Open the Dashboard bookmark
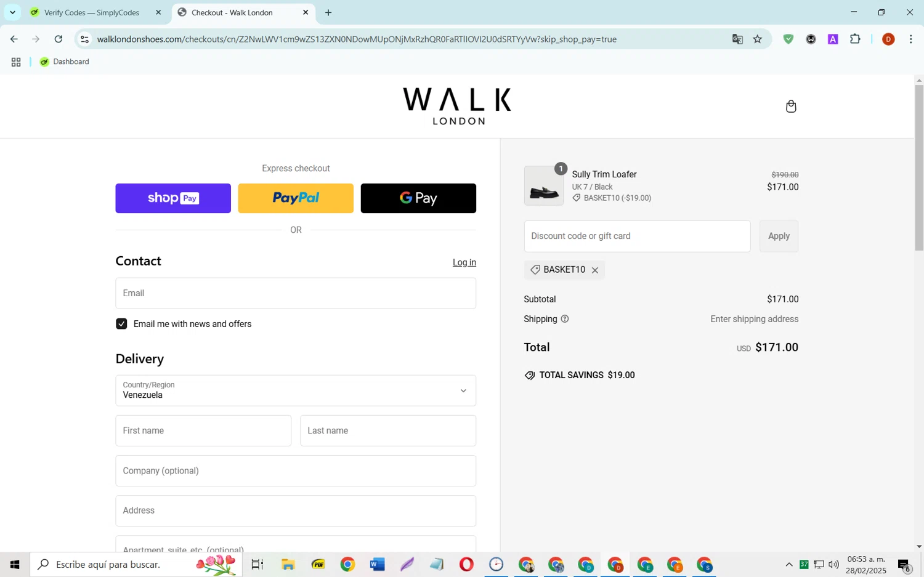The height and width of the screenshot is (577, 924). 65,62
